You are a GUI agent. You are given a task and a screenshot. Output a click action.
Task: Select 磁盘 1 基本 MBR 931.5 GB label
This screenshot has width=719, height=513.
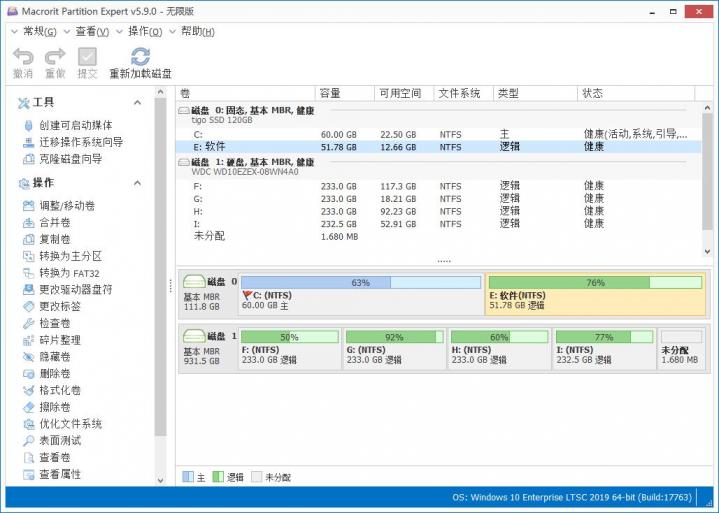click(x=208, y=348)
